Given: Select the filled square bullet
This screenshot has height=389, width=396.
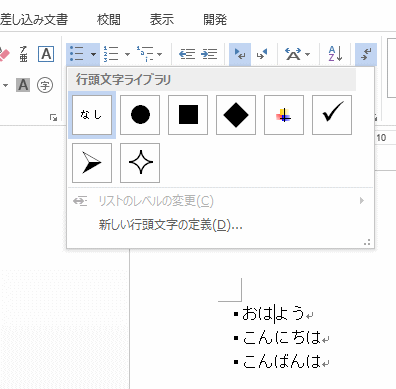Looking at the screenshot, I should (188, 115).
